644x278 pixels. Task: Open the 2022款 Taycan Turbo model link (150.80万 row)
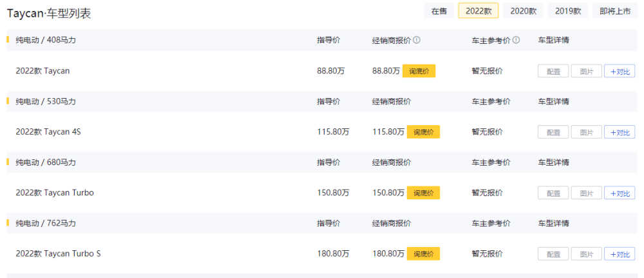pyautogui.click(x=55, y=192)
